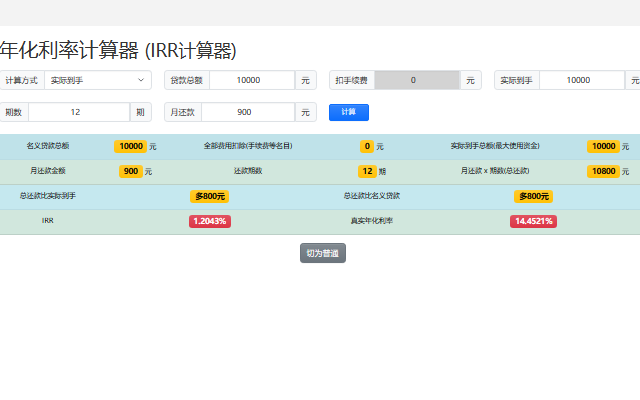Click the 期数 label
640x400 pixels.
[x=14, y=112]
